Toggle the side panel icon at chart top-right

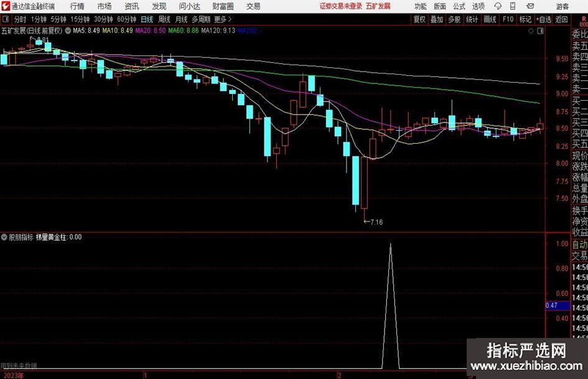pyautogui.click(x=540, y=31)
